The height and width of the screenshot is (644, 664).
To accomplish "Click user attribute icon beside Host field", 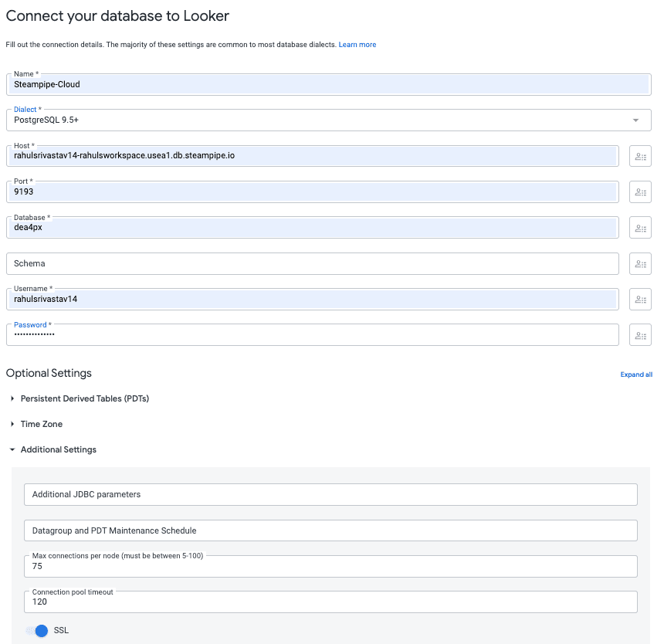I will click(640, 156).
